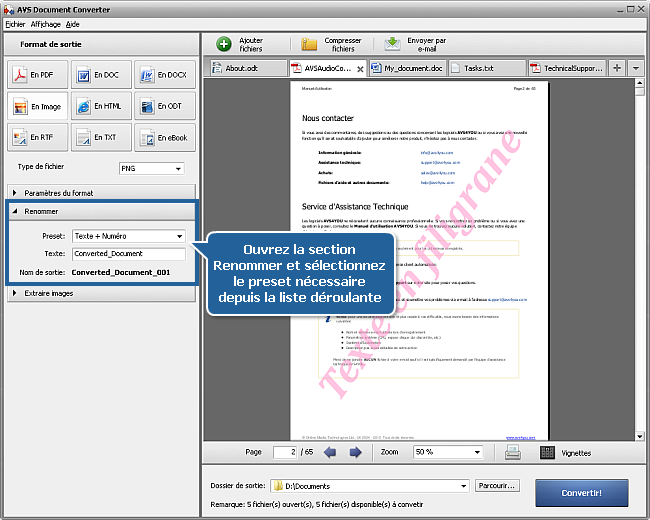Open Dossier de sortie path dropdown
650x520 pixels.
[x=369, y=486]
